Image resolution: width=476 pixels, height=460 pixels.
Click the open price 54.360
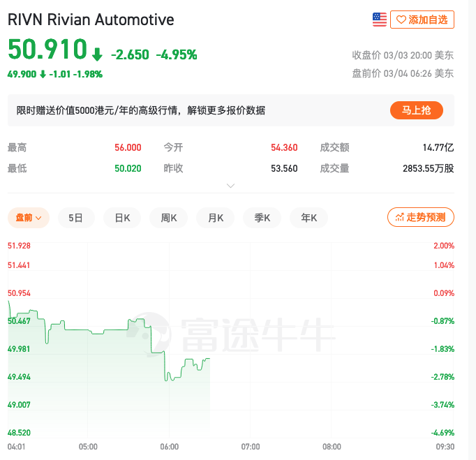pyautogui.click(x=284, y=147)
